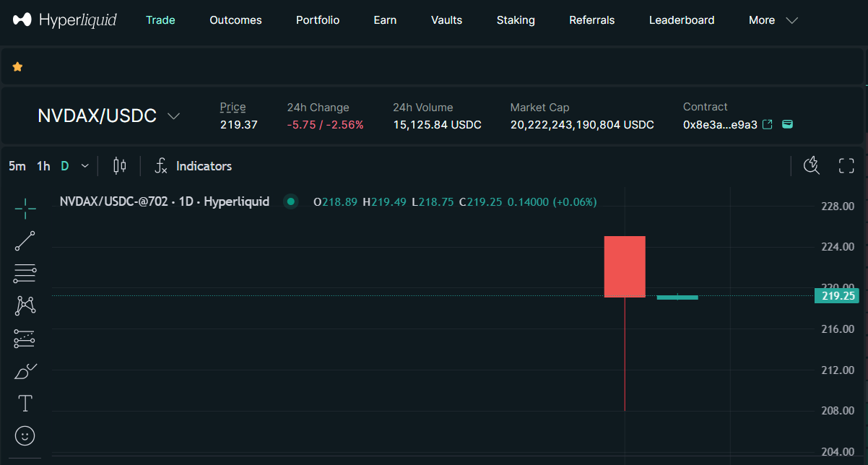This screenshot has width=868, height=465.
Task: Expand the More menu
Action: coord(773,20)
